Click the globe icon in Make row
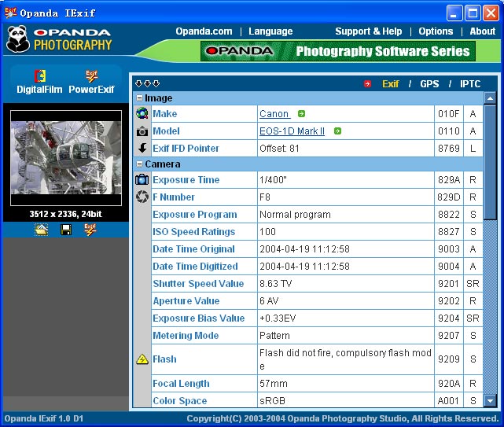The width and height of the screenshot is (504, 427). (x=142, y=113)
